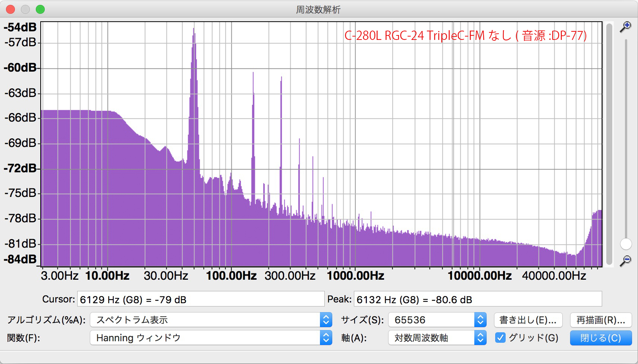The height and width of the screenshot is (364, 638).
Task: Click the vertical zoom slider knob
Action: point(626,244)
